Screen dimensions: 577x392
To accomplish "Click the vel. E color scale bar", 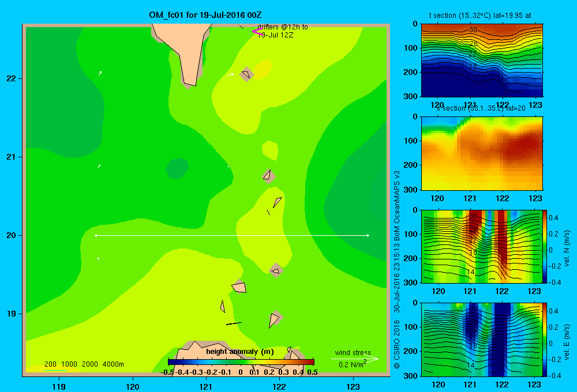I will (545, 340).
